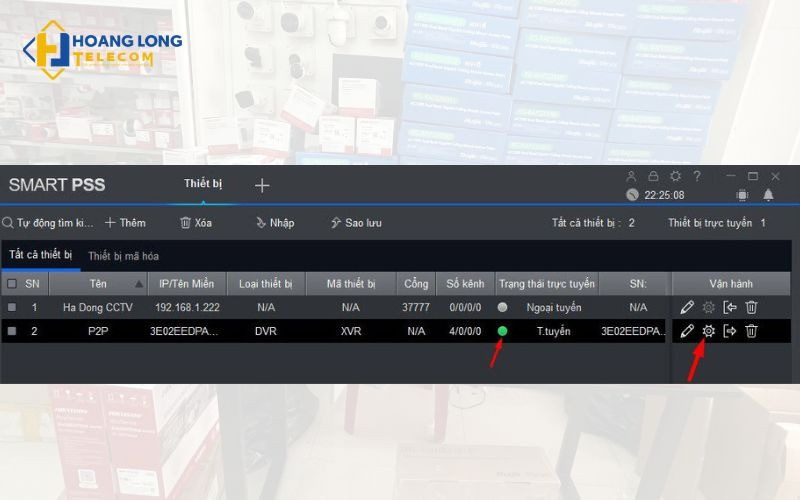Click the T.tuyến status text
Viewport: 800px width, 500px height.
coord(554,331)
